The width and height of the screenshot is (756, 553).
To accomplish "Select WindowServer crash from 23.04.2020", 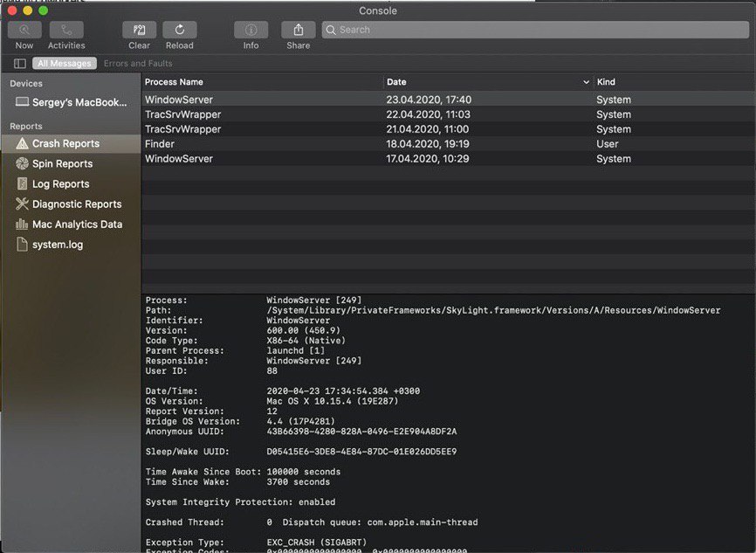I will point(449,100).
